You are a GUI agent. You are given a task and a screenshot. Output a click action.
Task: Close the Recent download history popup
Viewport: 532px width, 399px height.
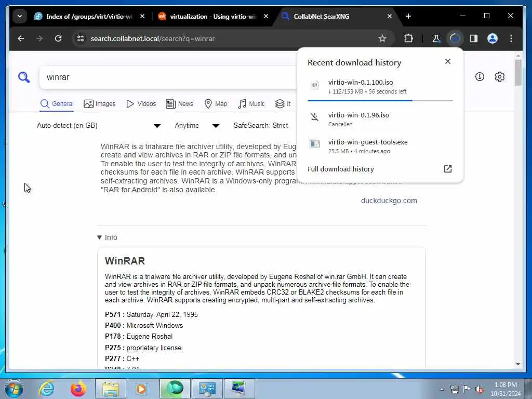pyautogui.click(x=447, y=61)
